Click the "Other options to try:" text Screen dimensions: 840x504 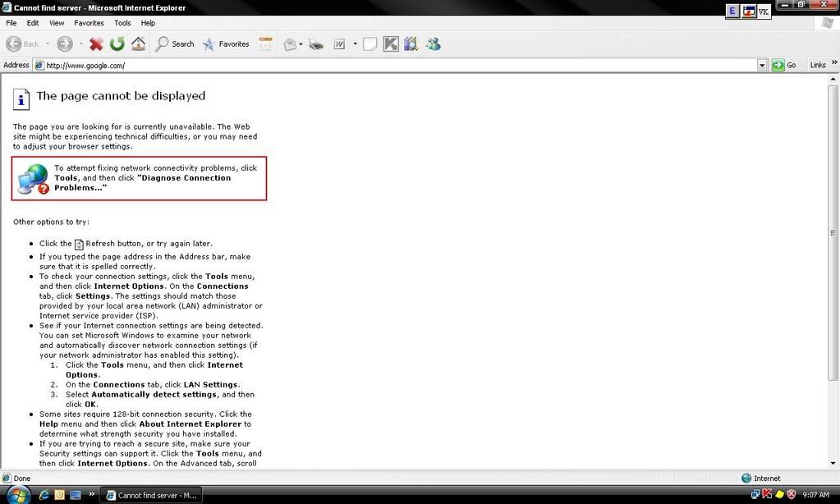coord(52,222)
